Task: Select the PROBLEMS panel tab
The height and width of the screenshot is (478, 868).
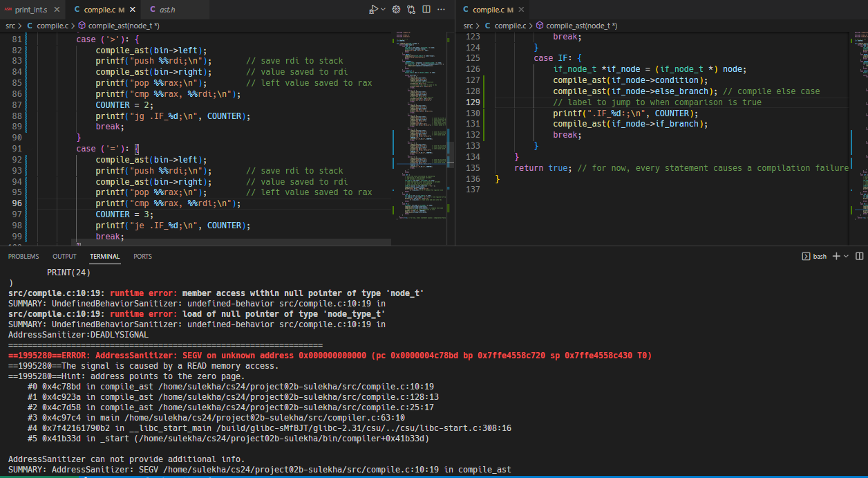Action: tap(23, 257)
